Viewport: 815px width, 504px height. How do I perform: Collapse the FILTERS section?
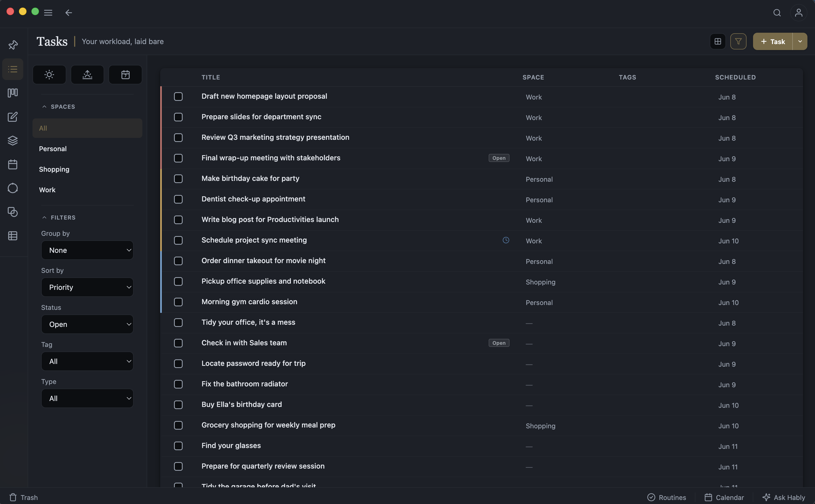click(59, 217)
